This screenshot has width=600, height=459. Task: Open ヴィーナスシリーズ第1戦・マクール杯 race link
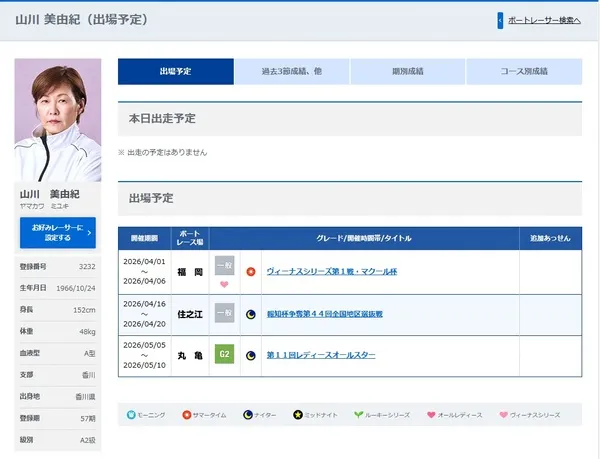332,272
